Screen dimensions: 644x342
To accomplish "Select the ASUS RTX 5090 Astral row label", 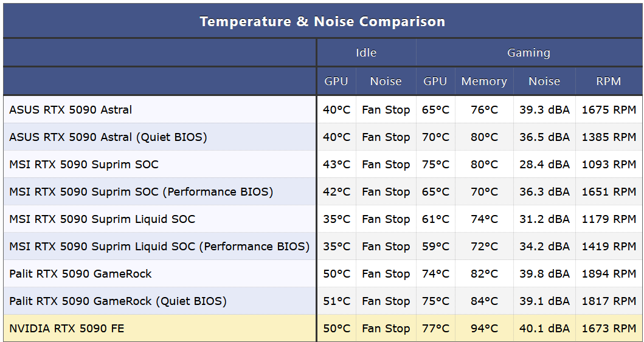I will (71, 110).
